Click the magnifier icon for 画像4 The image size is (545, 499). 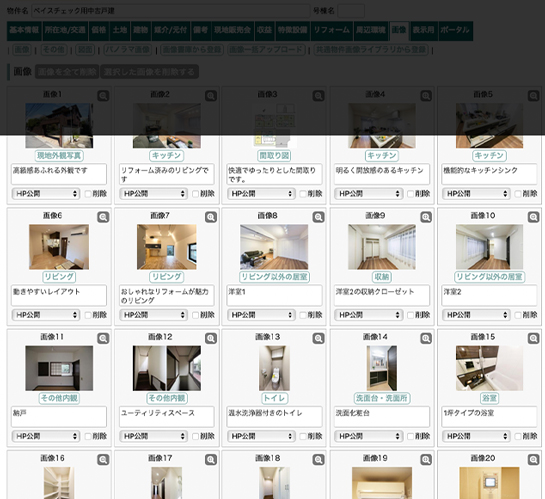426,96
